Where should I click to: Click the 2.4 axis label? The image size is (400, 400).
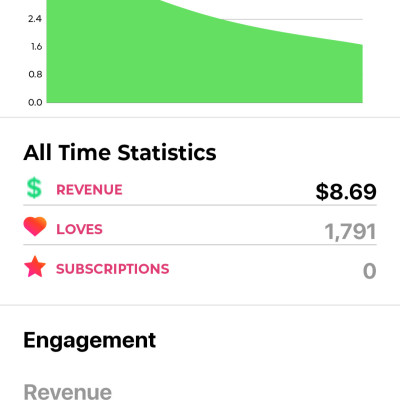click(35, 19)
